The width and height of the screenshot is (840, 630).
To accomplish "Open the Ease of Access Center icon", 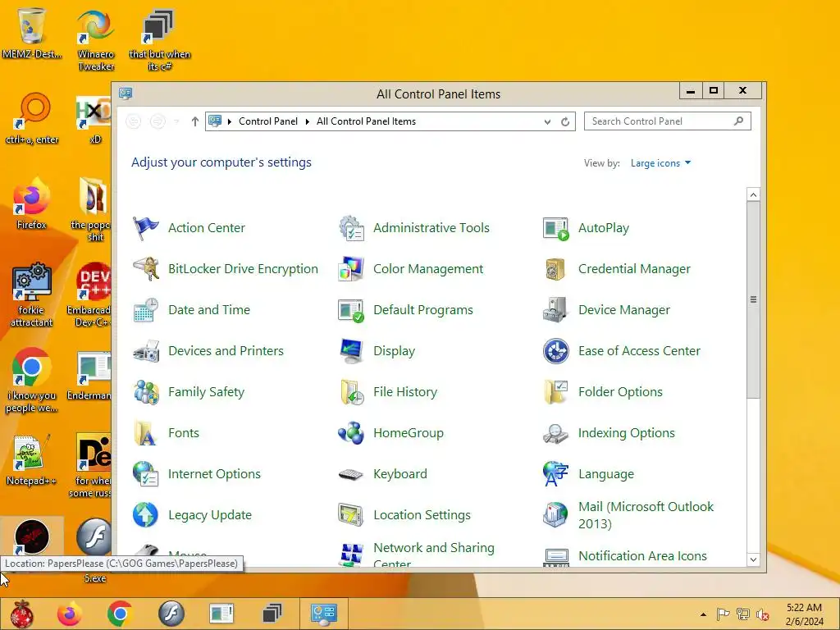I will point(555,351).
